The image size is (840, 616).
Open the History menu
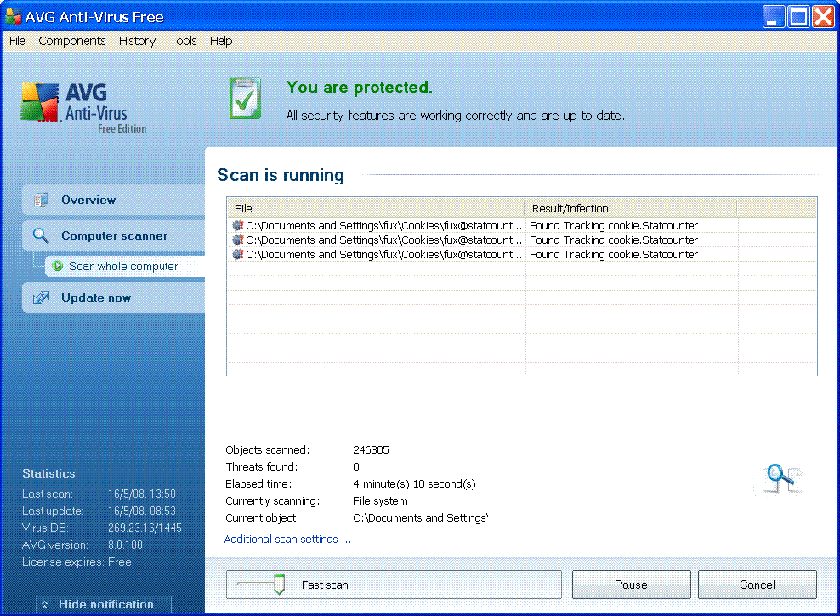click(x=137, y=41)
